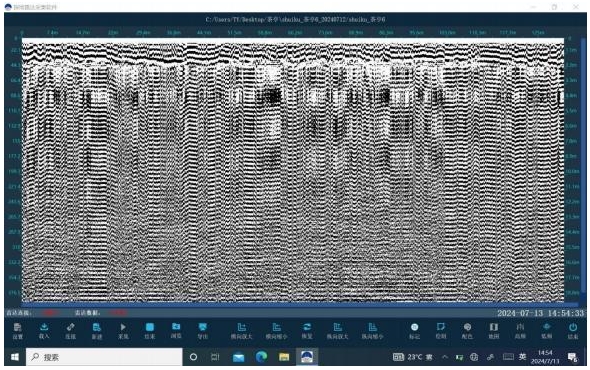Viewport: 590px width, 370px height.
Task: Click 横向缩小 horizontal zoom-out icon
Action: pos(277,330)
